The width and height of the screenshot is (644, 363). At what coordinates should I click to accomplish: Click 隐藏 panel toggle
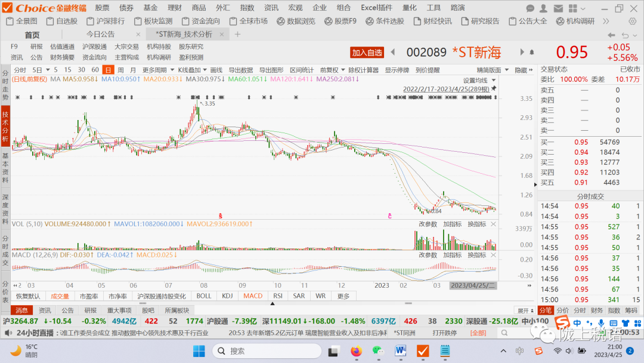click(x=524, y=70)
